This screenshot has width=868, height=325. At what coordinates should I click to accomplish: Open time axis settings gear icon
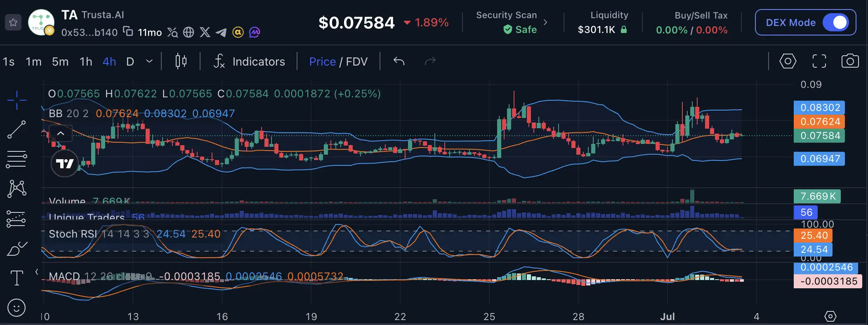830,316
